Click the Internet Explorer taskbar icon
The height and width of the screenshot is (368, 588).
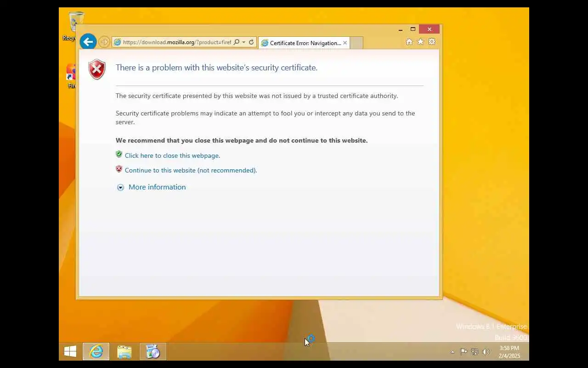click(x=96, y=352)
